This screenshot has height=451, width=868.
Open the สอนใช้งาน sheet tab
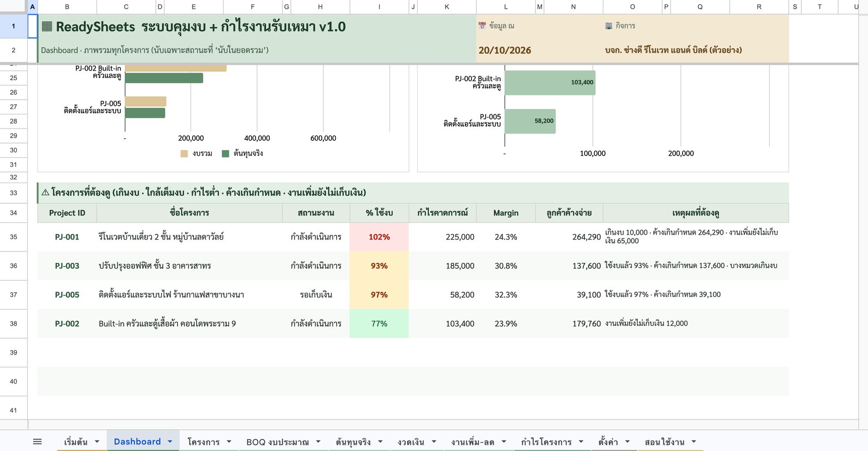pos(665,442)
